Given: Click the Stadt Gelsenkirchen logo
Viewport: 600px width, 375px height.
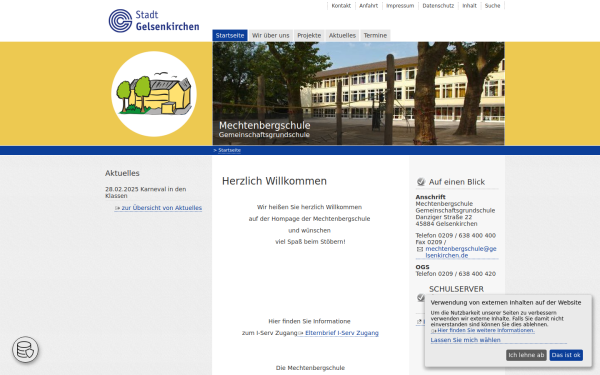Looking at the screenshot, I should click(x=154, y=21).
